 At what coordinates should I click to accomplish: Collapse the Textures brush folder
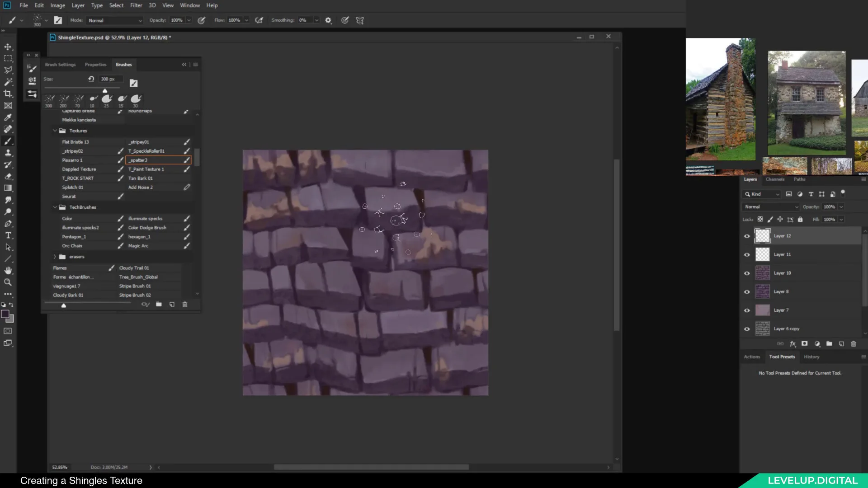pyautogui.click(x=55, y=131)
